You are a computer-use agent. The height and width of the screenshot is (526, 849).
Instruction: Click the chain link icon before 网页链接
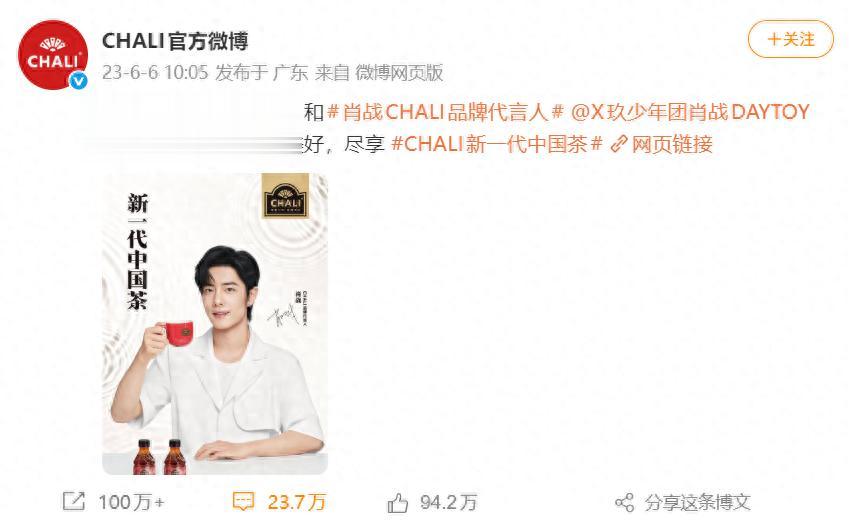(618, 144)
